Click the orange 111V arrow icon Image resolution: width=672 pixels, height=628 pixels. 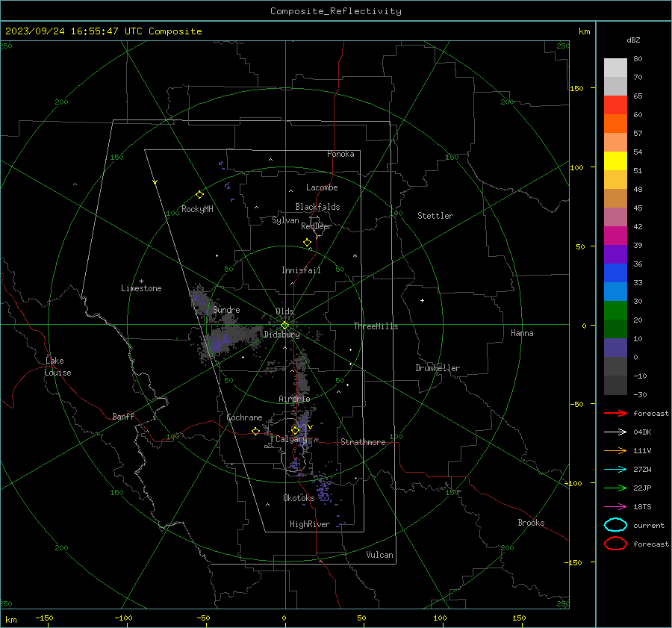(x=615, y=450)
